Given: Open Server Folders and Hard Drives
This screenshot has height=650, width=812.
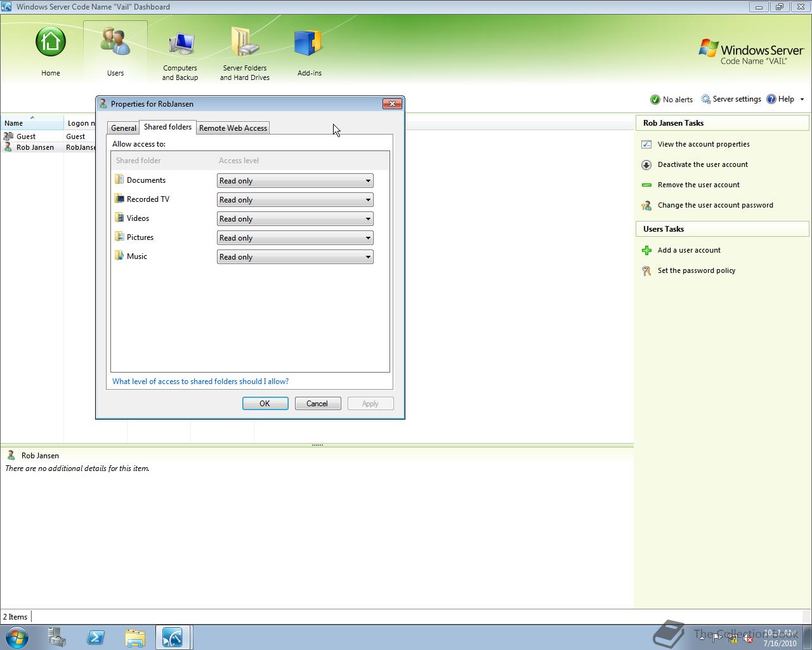Looking at the screenshot, I should click(x=245, y=55).
